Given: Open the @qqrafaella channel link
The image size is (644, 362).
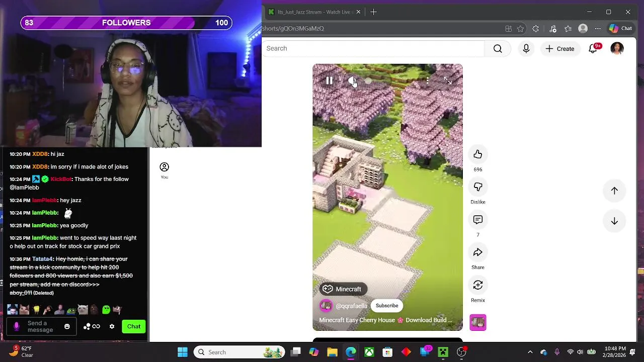Looking at the screenshot, I should pyautogui.click(x=352, y=306).
